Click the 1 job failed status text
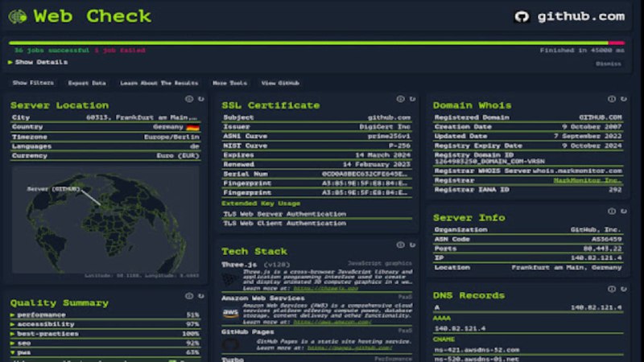 click(120, 50)
